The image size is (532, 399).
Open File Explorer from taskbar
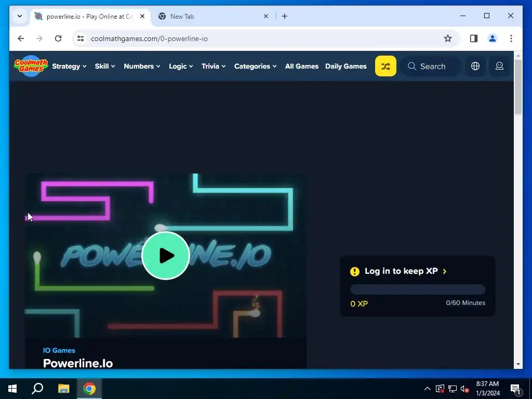tap(63, 389)
